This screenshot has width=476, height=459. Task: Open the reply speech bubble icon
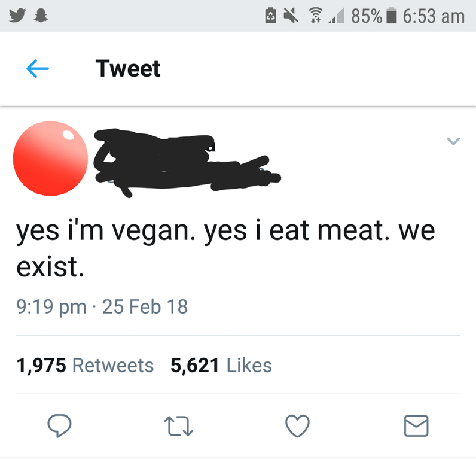pos(59,425)
